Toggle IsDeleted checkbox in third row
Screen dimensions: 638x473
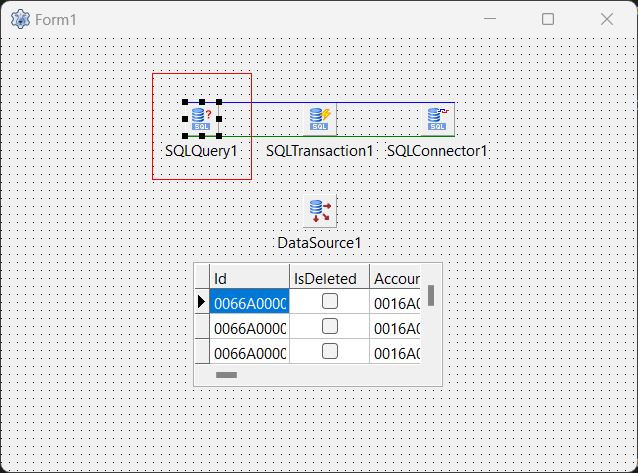(329, 351)
